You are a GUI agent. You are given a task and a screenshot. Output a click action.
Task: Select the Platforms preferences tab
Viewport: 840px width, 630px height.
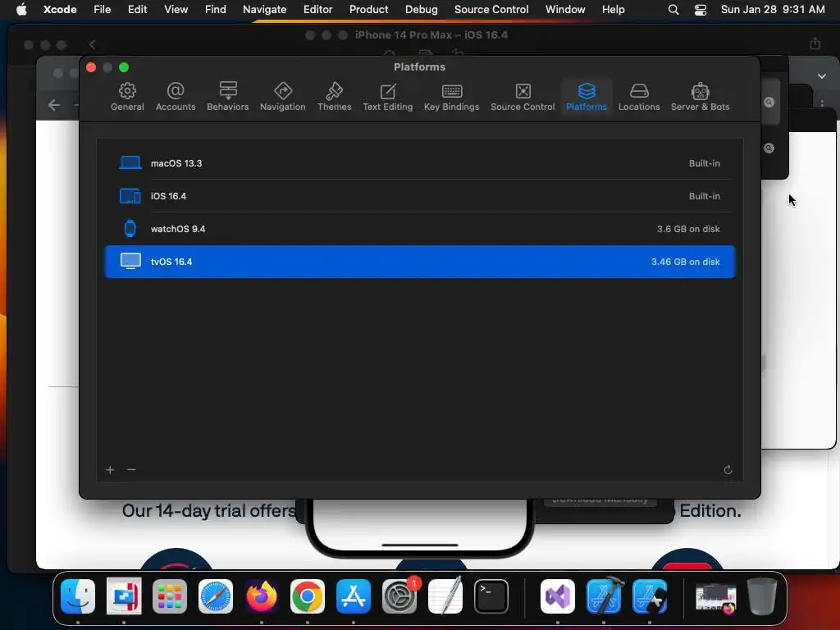pyautogui.click(x=587, y=97)
